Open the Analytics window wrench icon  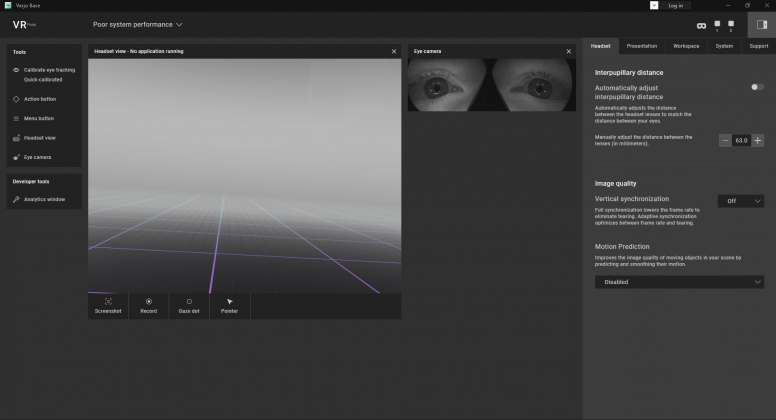[16, 199]
